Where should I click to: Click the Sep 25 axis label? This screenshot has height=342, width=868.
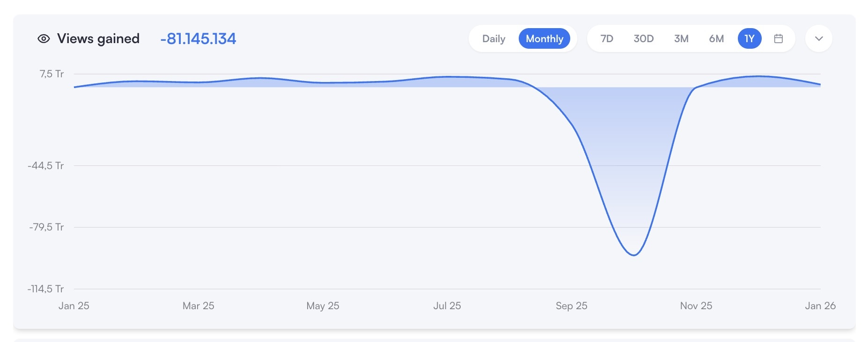pos(571,306)
